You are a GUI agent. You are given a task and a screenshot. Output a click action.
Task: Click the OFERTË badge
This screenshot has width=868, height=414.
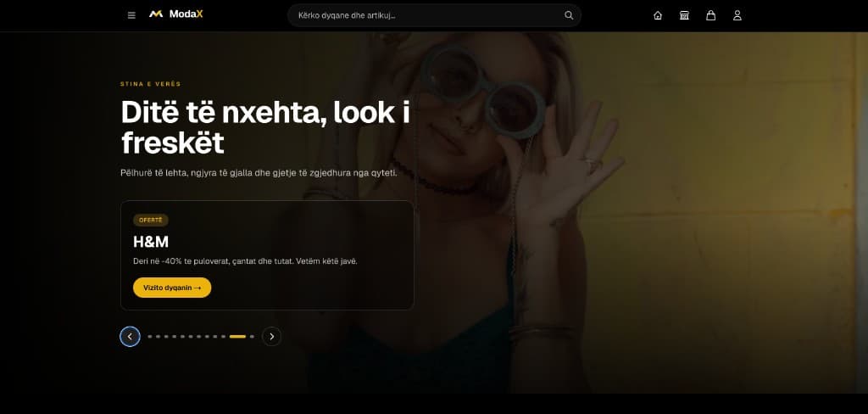(x=151, y=220)
